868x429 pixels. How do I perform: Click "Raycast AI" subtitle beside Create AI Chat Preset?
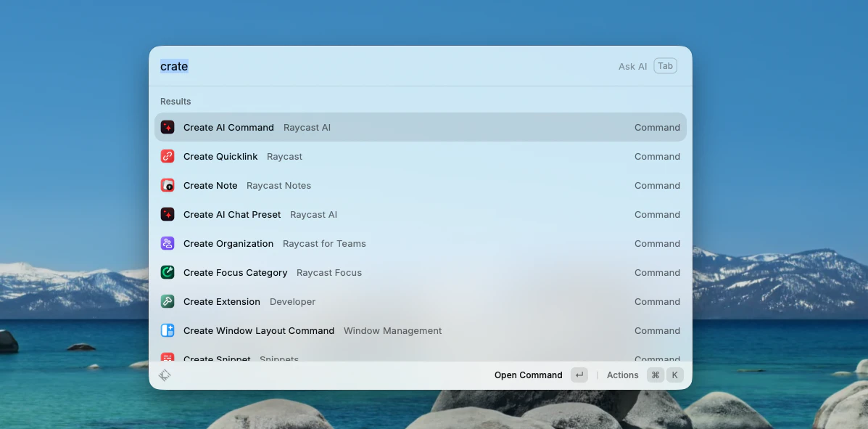coord(313,215)
